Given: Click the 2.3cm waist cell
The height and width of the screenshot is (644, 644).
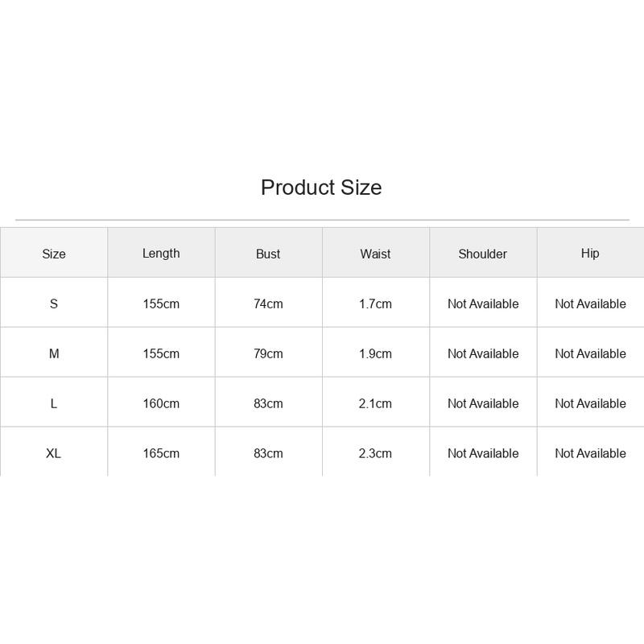Looking at the screenshot, I should click(375, 453).
